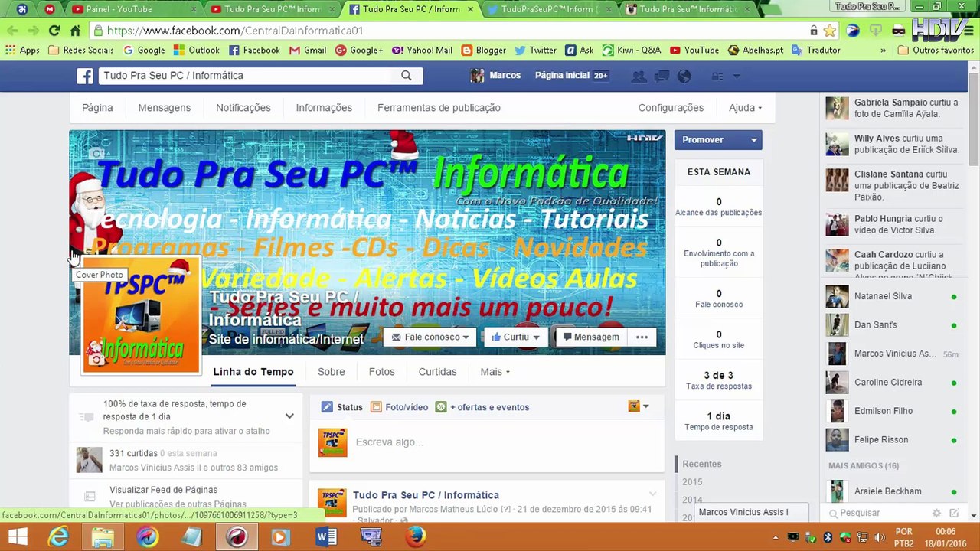This screenshot has height=551, width=980.
Task: Click the Chrome address bar URL
Action: (x=235, y=31)
